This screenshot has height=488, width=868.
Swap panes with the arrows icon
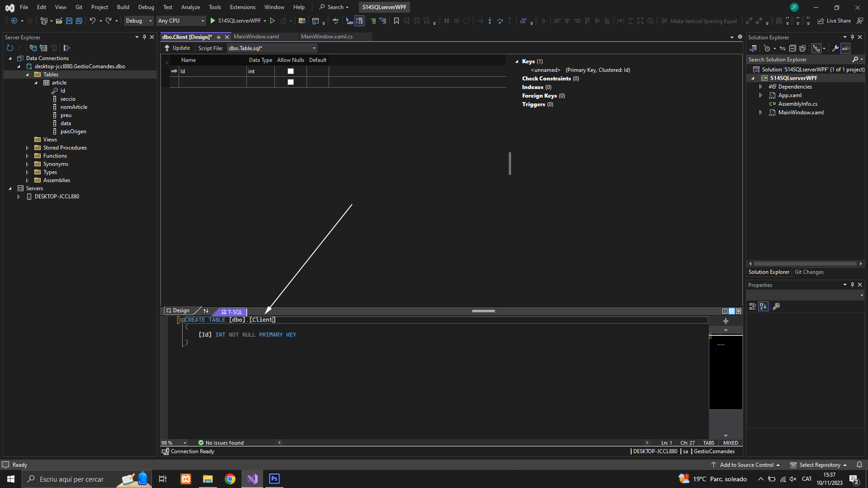[206, 311]
